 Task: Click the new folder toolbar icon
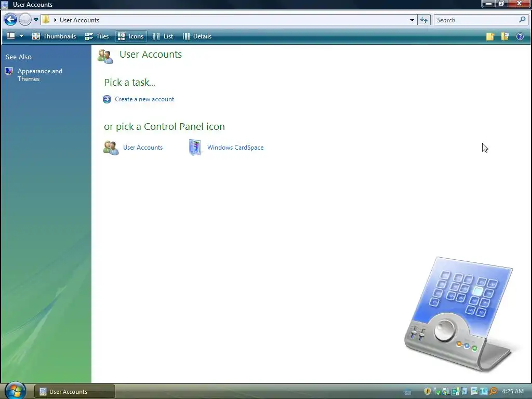(489, 36)
